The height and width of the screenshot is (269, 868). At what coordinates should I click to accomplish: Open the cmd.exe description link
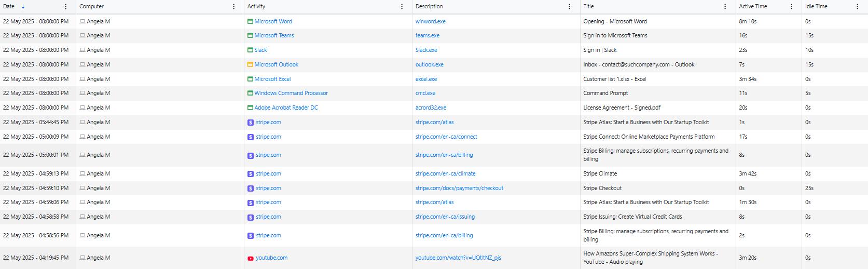(x=425, y=93)
